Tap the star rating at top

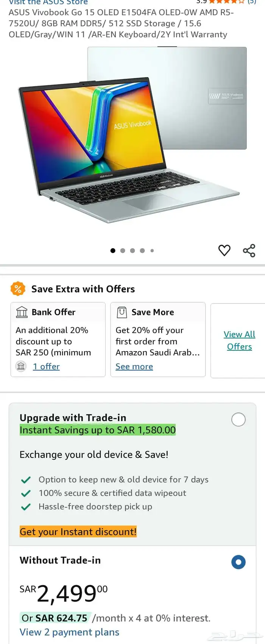pyautogui.click(x=227, y=2)
